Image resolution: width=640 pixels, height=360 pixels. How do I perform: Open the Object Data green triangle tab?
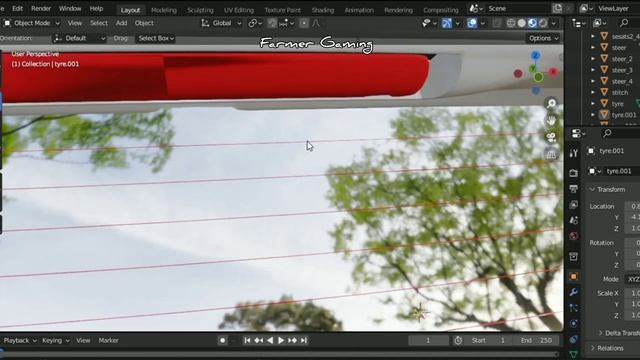[x=573, y=354]
